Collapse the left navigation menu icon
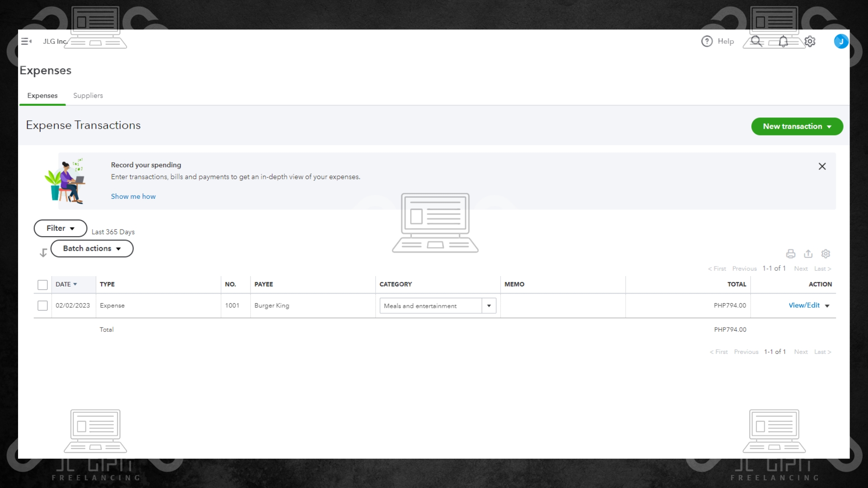The image size is (868, 488). [x=26, y=41]
